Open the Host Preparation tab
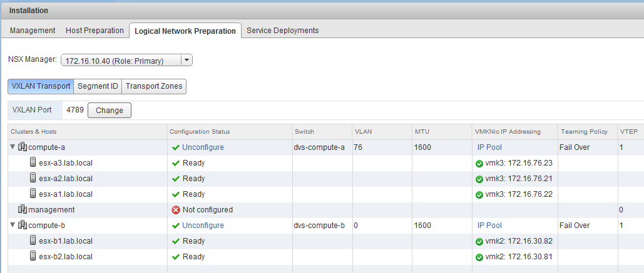The image size is (644, 273). click(95, 31)
